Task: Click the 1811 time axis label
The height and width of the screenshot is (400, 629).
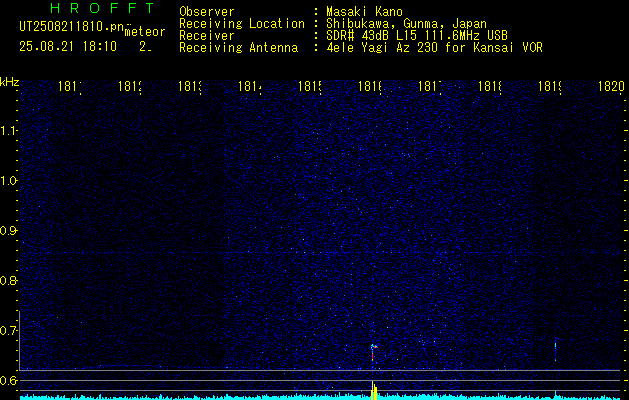Action: [69, 87]
